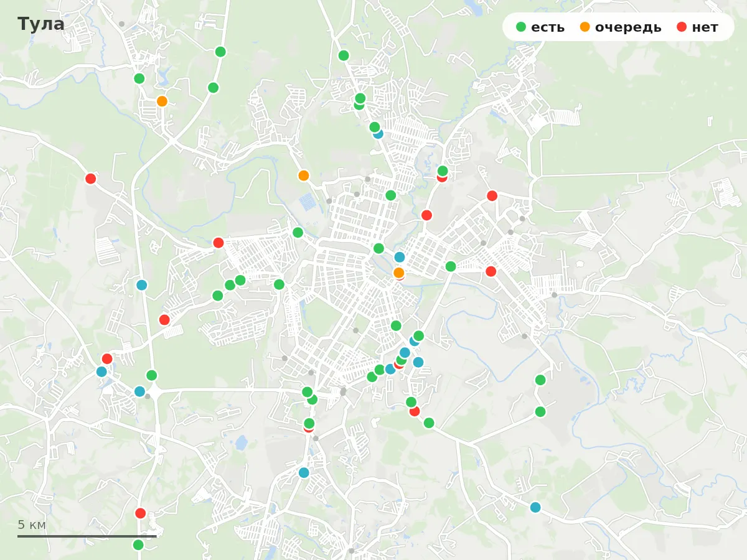747x560 pixels.
Task: Open the upper of two far-eastern green markers
Action: pyautogui.click(x=540, y=380)
